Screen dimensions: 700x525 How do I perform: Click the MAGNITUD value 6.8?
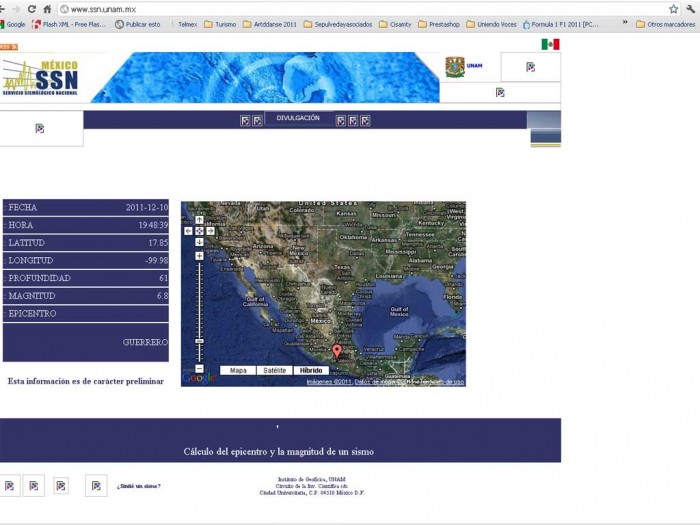tap(162, 296)
